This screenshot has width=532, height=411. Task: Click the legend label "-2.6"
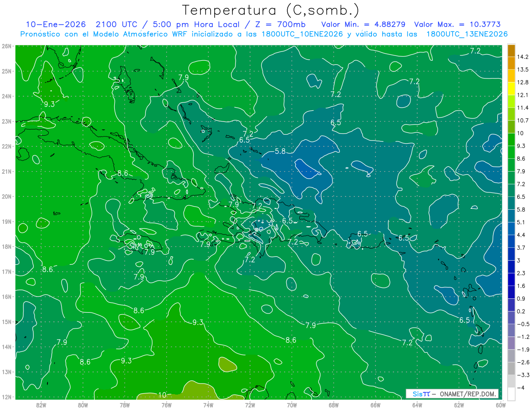pos(523,362)
